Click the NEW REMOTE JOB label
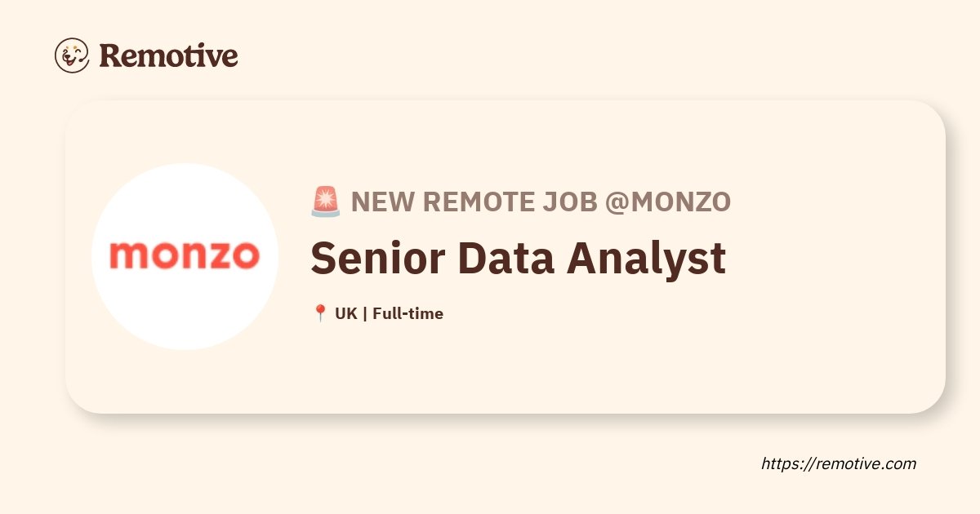The width and height of the screenshot is (980, 514). pos(474,202)
